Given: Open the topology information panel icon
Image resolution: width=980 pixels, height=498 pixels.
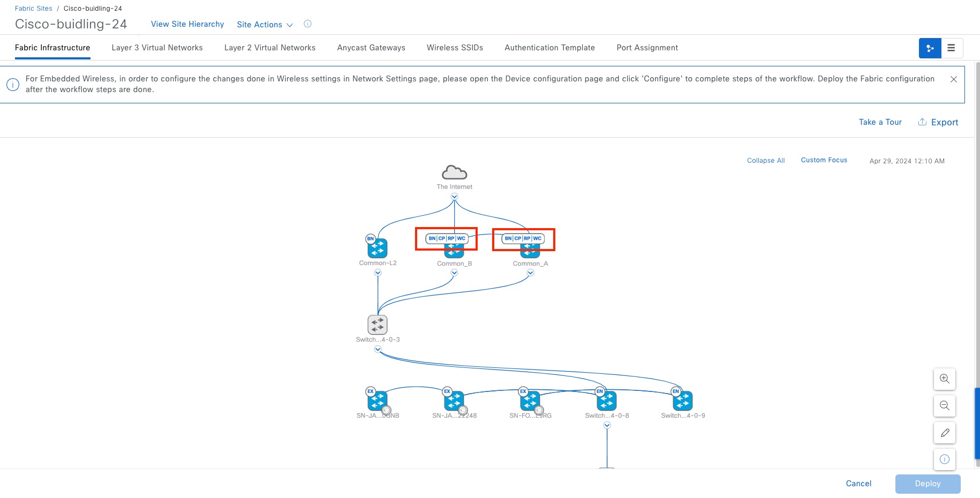Looking at the screenshot, I should pyautogui.click(x=945, y=459).
